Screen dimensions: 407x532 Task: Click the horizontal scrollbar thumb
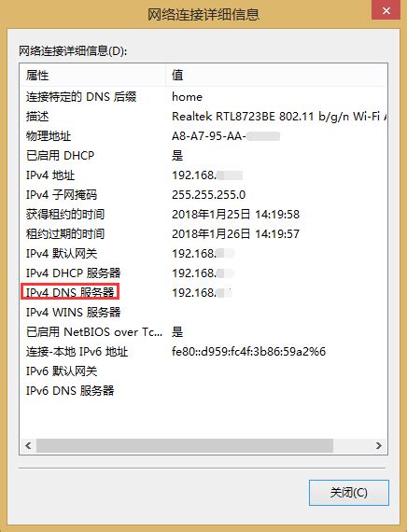[185, 445]
